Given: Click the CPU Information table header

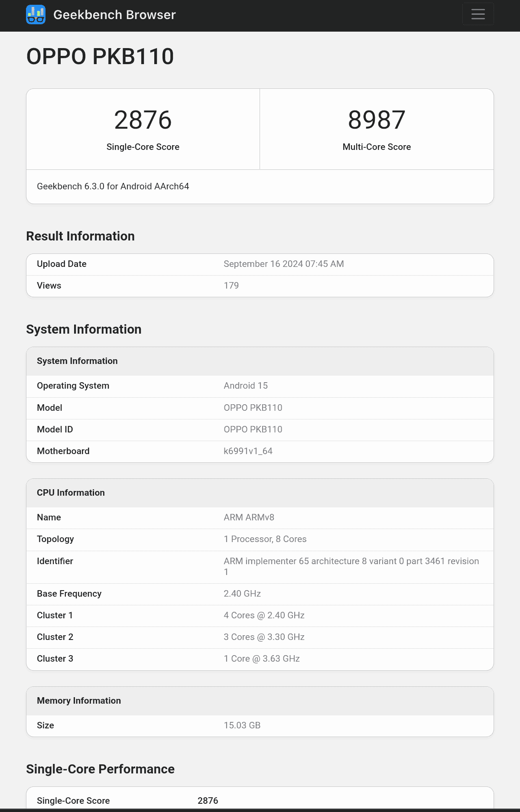Looking at the screenshot, I should click(71, 493).
